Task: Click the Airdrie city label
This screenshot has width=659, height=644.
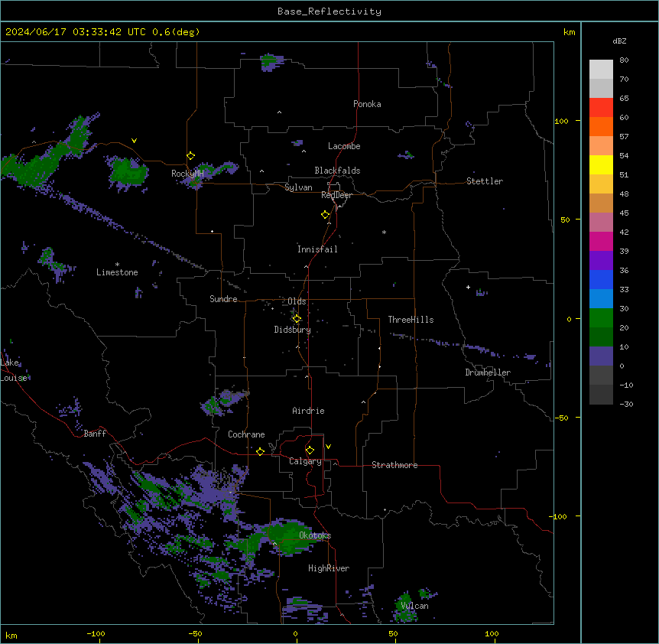Action: (x=308, y=411)
